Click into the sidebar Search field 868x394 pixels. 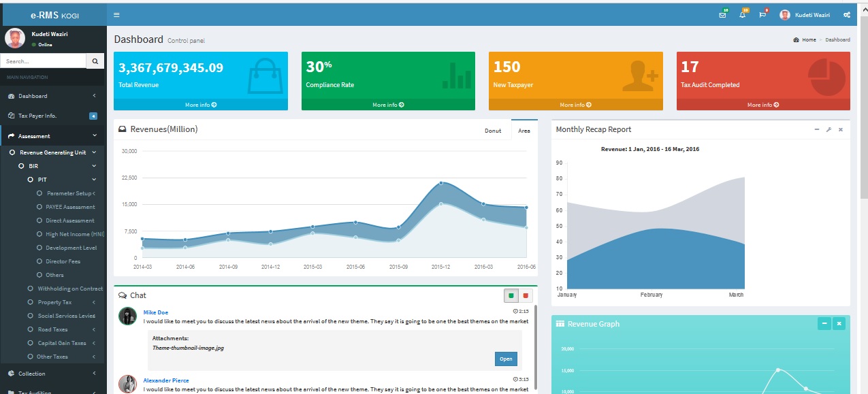(43, 61)
